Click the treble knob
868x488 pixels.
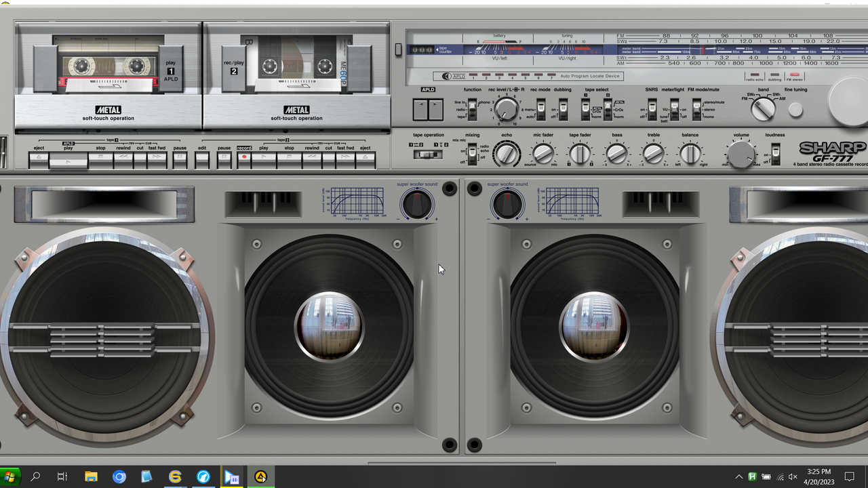pos(654,154)
